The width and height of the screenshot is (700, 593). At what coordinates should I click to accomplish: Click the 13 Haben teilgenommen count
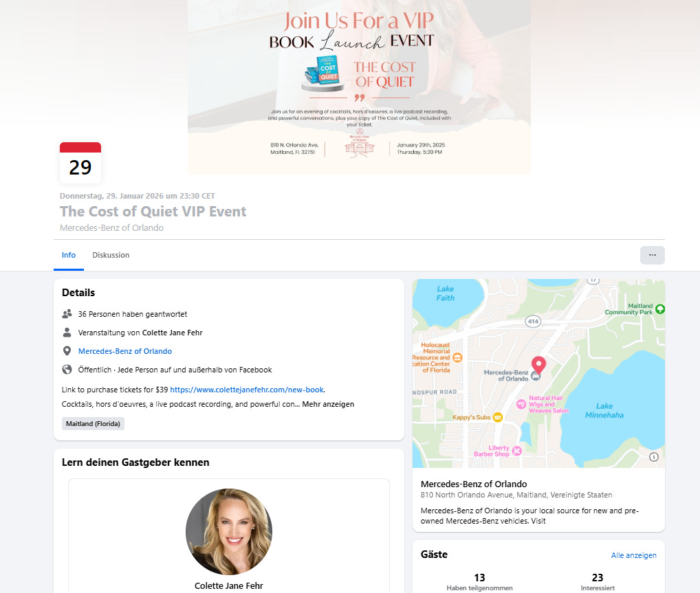click(479, 582)
